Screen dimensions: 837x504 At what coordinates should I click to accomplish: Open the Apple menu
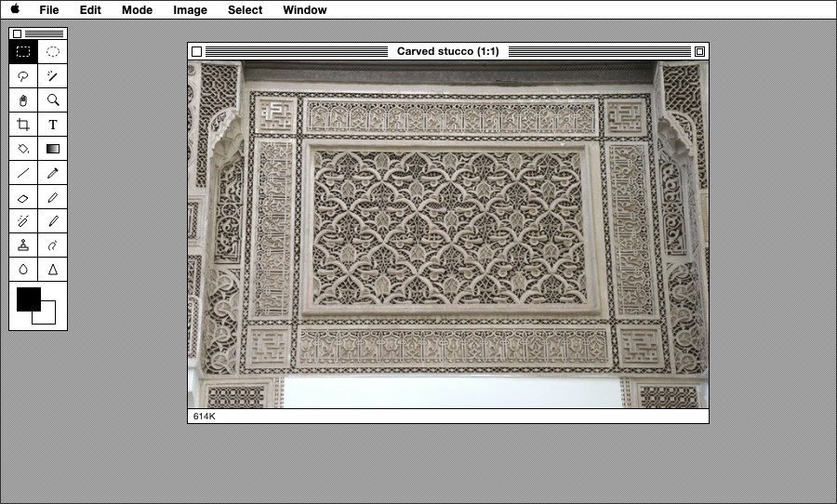pos(16,9)
